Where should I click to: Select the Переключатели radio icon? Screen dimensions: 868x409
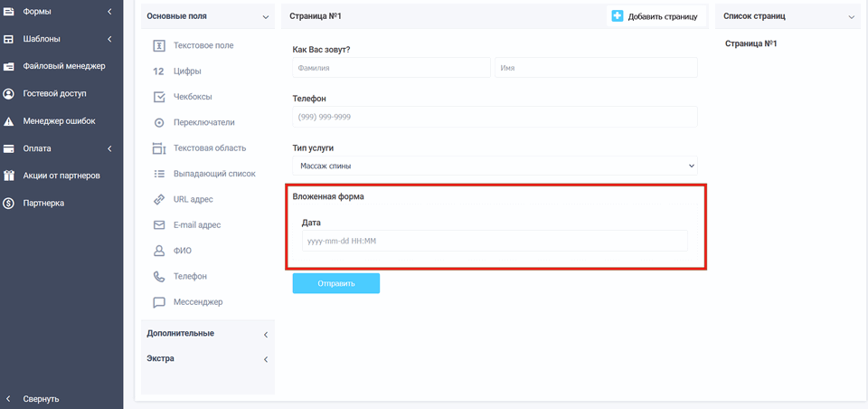159,122
